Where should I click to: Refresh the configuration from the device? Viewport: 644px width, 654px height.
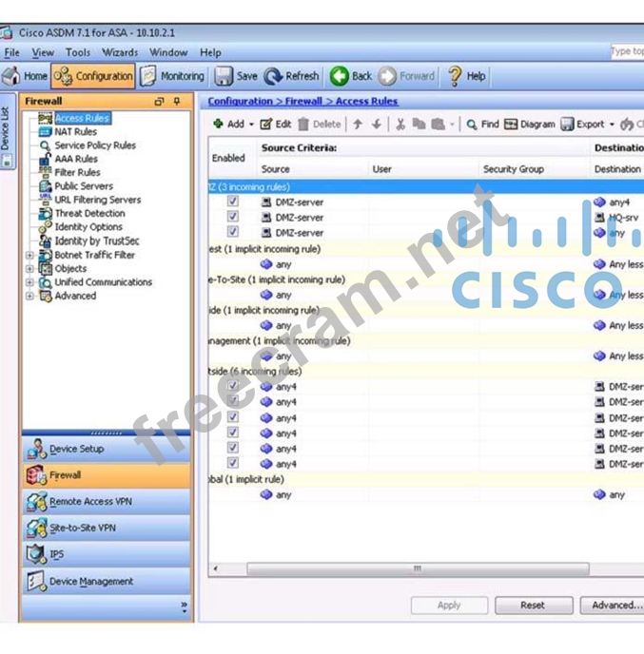coord(274,76)
